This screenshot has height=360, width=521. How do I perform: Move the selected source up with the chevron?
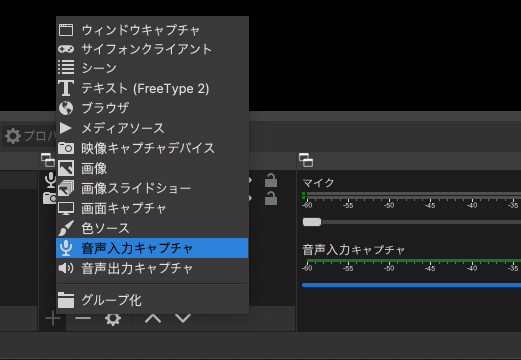coord(153,319)
